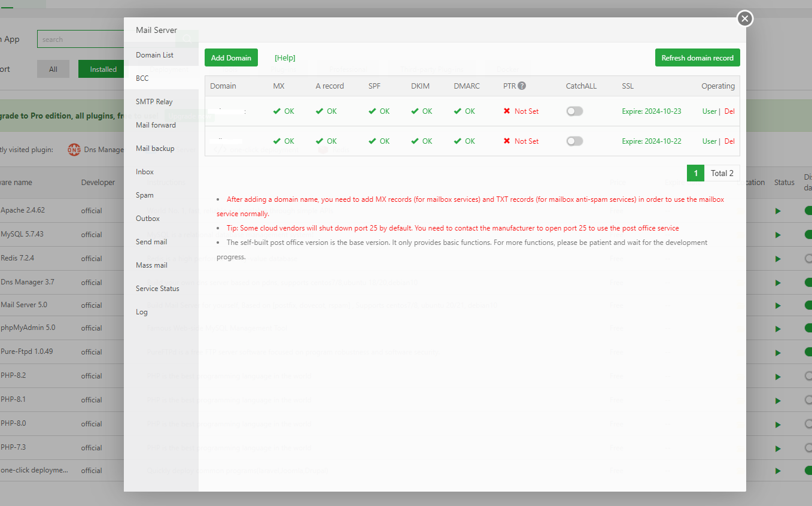812x506 pixels.
Task: Open User for domain expiring 2024-10-22
Action: click(709, 141)
